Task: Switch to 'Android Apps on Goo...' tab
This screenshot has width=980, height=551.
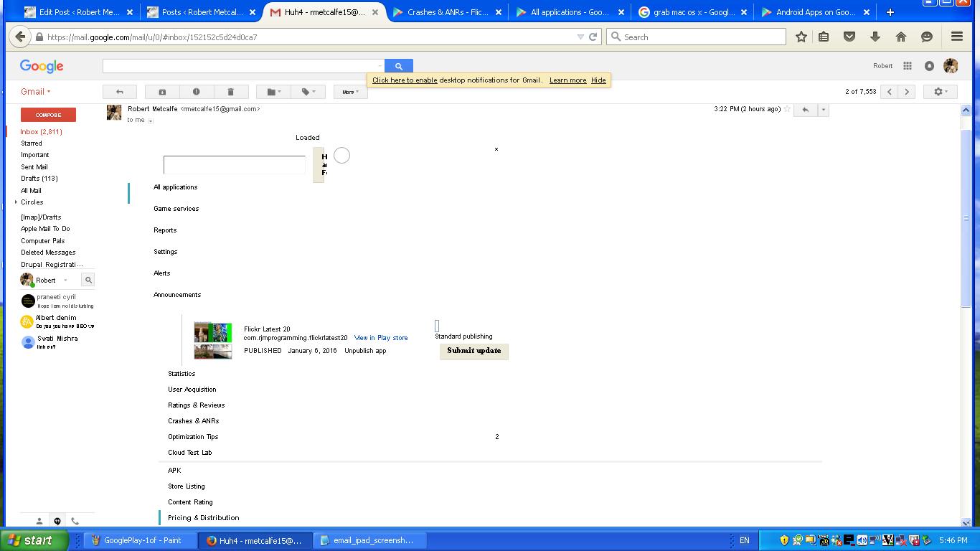Action: pyautogui.click(x=815, y=12)
